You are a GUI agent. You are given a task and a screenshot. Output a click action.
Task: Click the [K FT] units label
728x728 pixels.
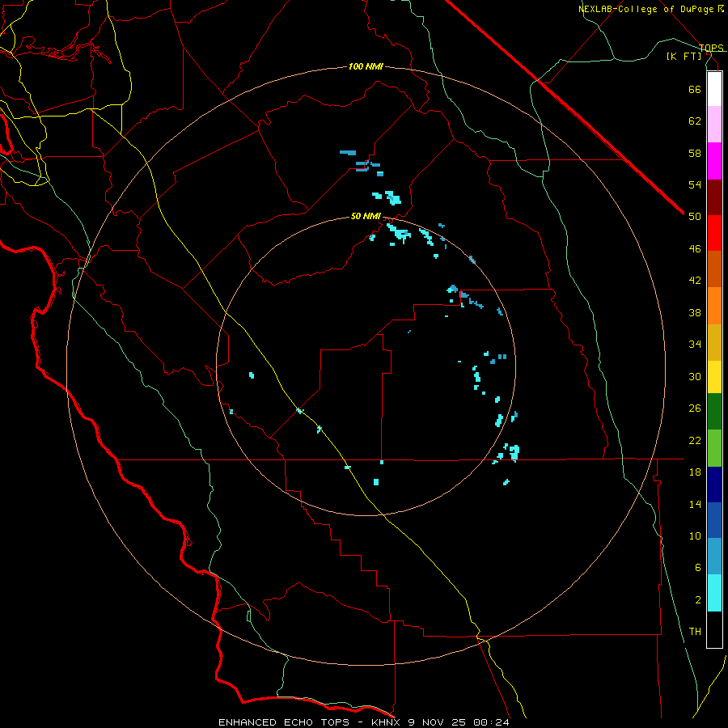click(x=684, y=56)
